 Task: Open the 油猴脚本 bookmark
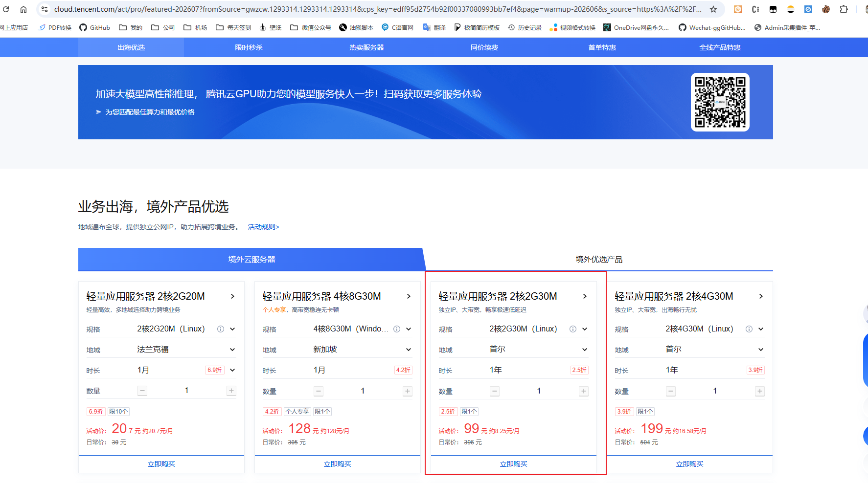coord(356,28)
